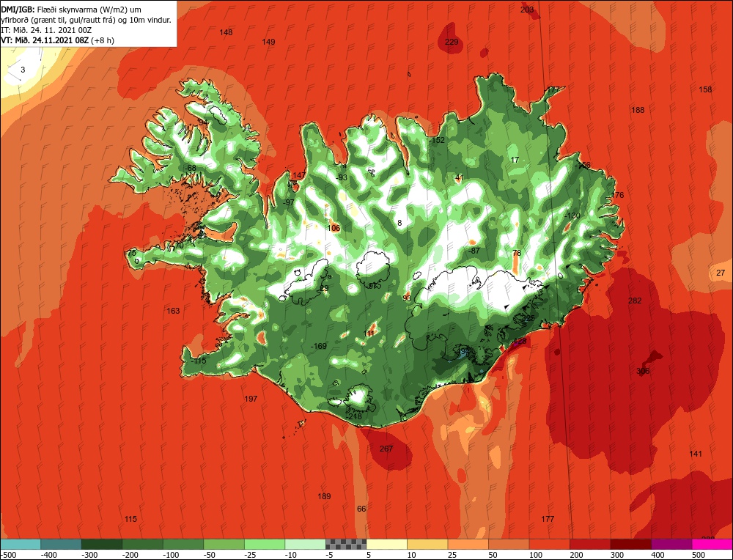Viewport: 733px width, 560px height.
Task: Pick the pale yellow 5 to 10 swatch
Action: (386, 544)
